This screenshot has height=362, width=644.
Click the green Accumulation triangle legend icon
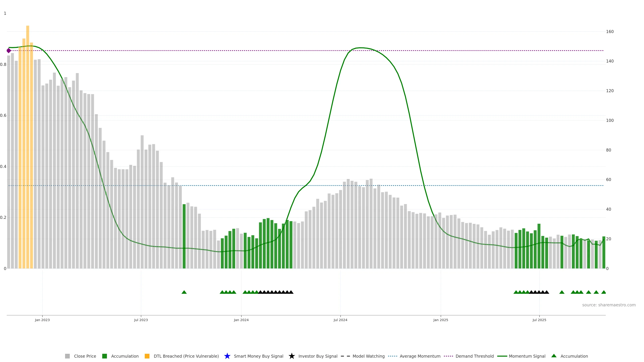(x=554, y=356)
